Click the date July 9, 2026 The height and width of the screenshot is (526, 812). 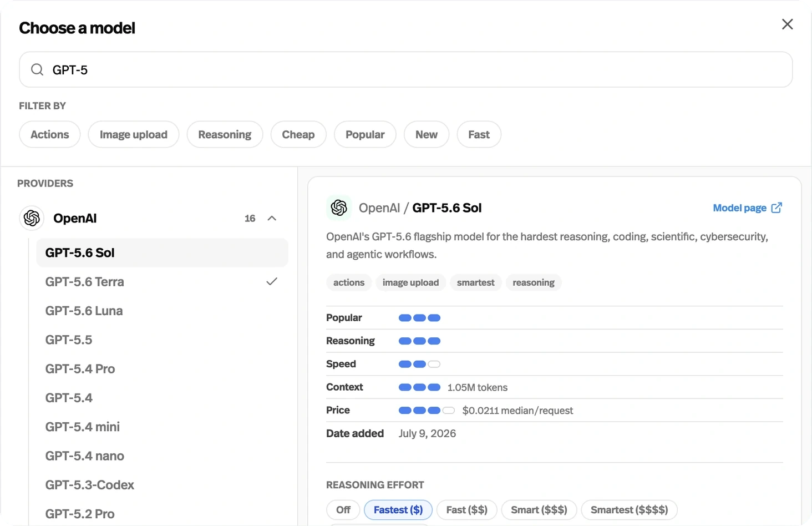pyautogui.click(x=427, y=433)
